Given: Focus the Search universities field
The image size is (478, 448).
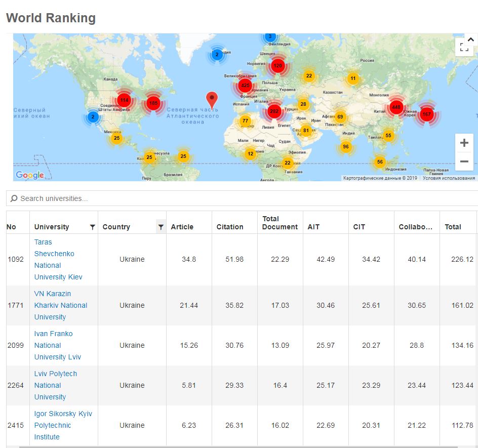Looking at the screenshot, I should (242, 198).
